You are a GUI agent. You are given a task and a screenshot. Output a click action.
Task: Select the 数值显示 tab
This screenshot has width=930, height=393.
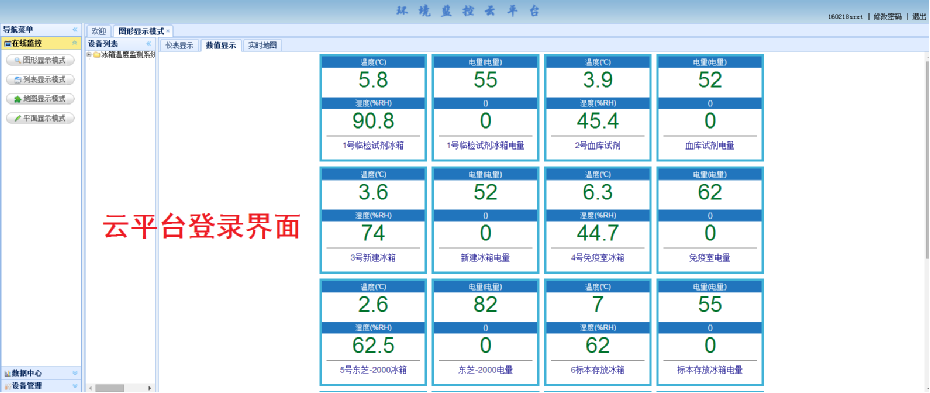(x=221, y=45)
